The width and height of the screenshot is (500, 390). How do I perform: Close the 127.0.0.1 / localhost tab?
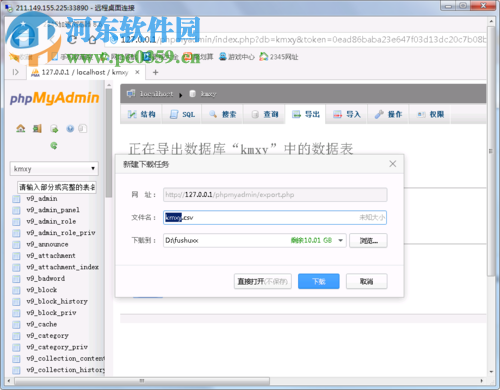[x=137, y=72]
